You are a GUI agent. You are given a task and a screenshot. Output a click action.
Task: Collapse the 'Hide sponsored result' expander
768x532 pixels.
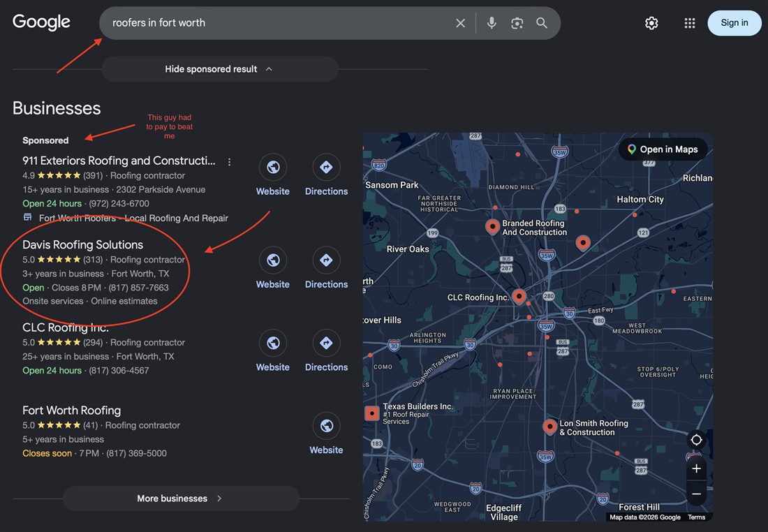click(x=220, y=69)
